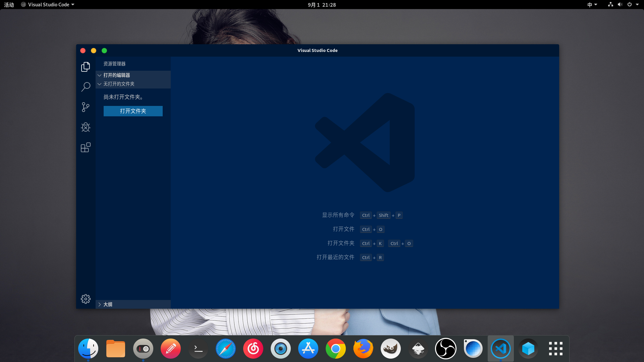Click the network status icon

(x=610, y=4)
